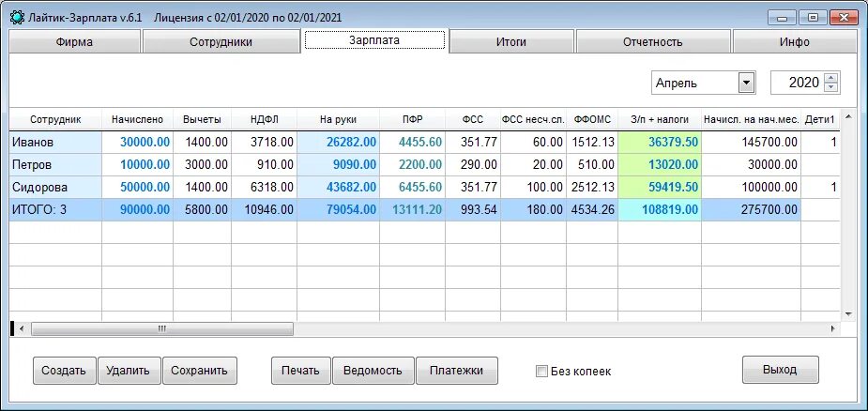This screenshot has height=411, width=868.
Task: Expand the month dropdown showing Апрель
Action: click(747, 84)
